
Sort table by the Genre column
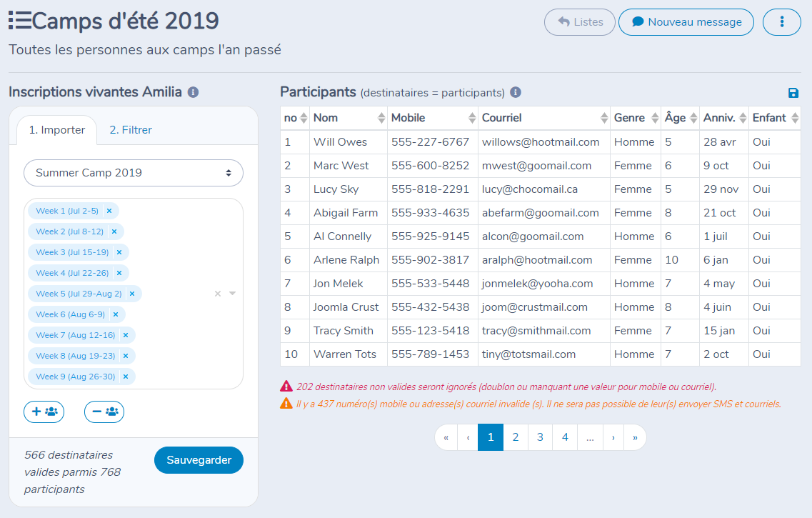[636, 118]
